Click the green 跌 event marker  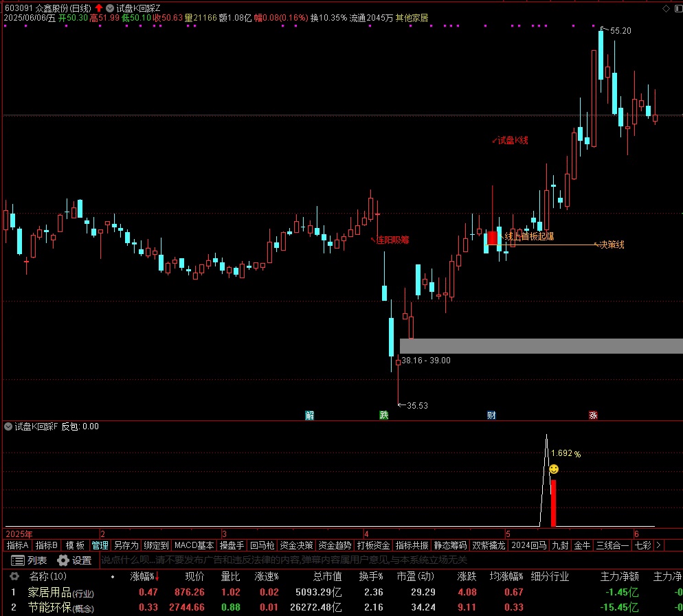pyautogui.click(x=383, y=415)
